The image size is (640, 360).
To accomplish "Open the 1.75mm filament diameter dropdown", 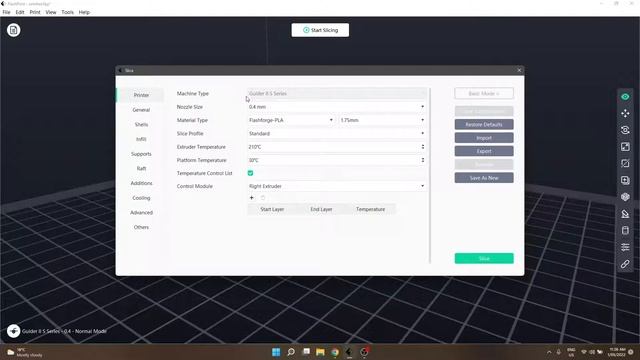I will [382, 120].
